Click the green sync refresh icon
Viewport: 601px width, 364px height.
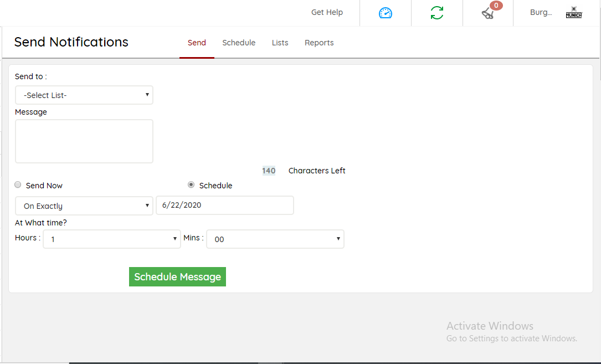click(x=437, y=13)
